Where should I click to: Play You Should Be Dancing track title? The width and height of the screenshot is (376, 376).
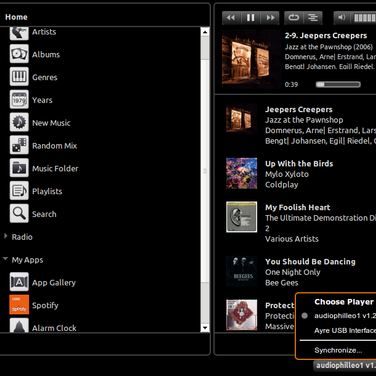pos(310,262)
